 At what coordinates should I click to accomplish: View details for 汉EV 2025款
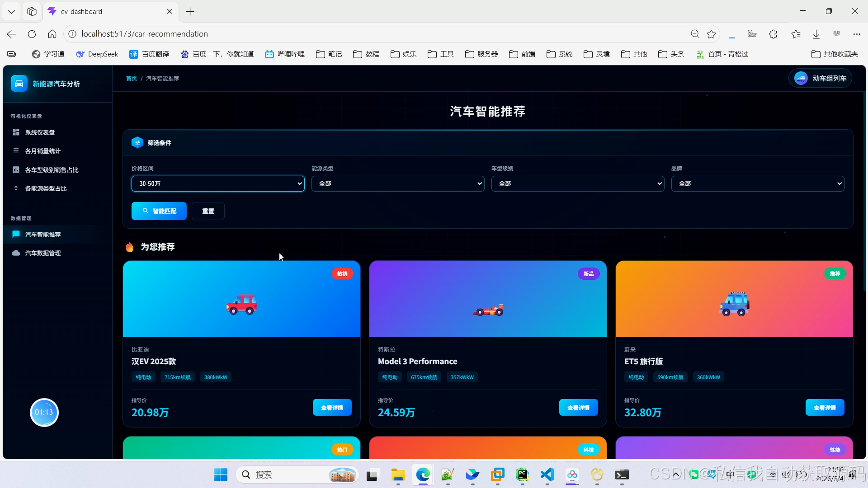[332, 408]
